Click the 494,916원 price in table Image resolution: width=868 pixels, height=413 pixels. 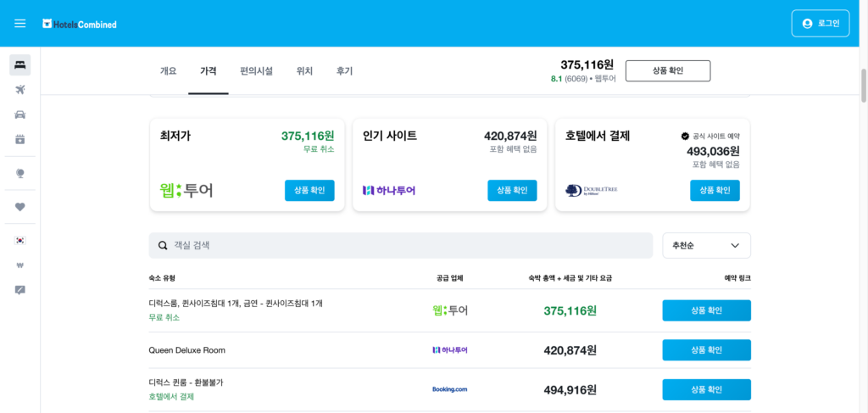tap(570, 390)
